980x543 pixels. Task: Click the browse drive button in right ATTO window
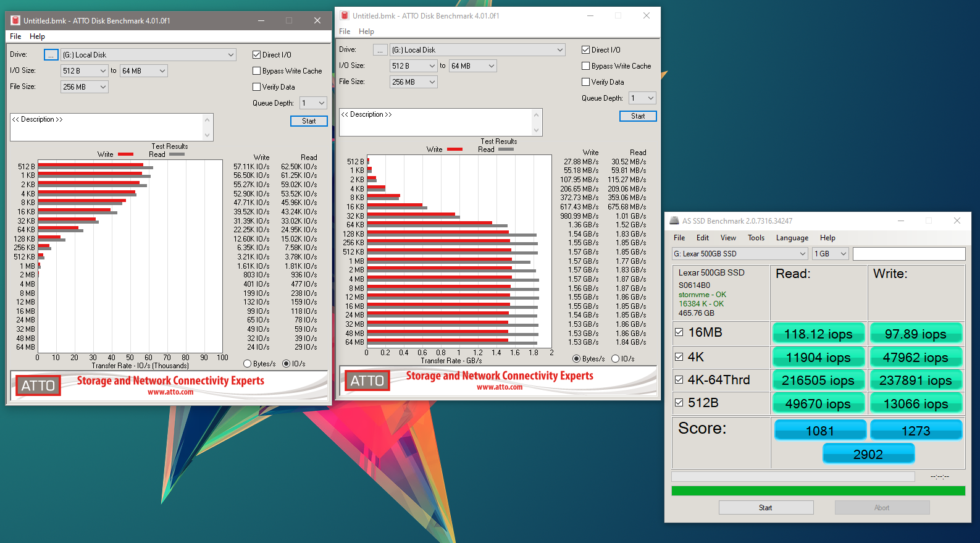(380, 50)
